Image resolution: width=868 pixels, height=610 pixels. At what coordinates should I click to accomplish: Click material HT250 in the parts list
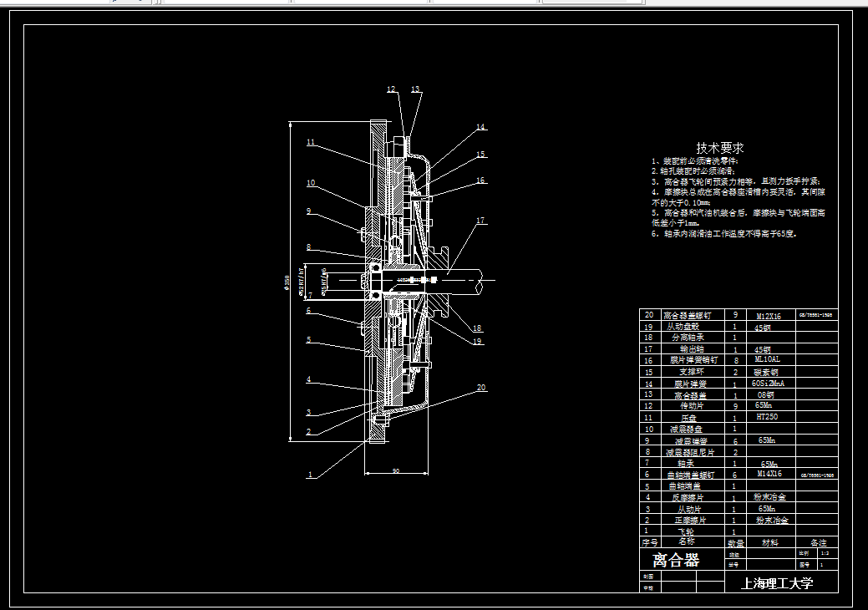click(767, 417)
